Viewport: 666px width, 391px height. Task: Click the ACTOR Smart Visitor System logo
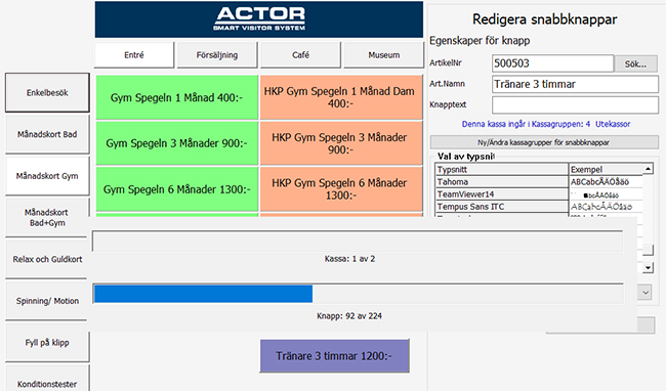[x=259, y=20]
